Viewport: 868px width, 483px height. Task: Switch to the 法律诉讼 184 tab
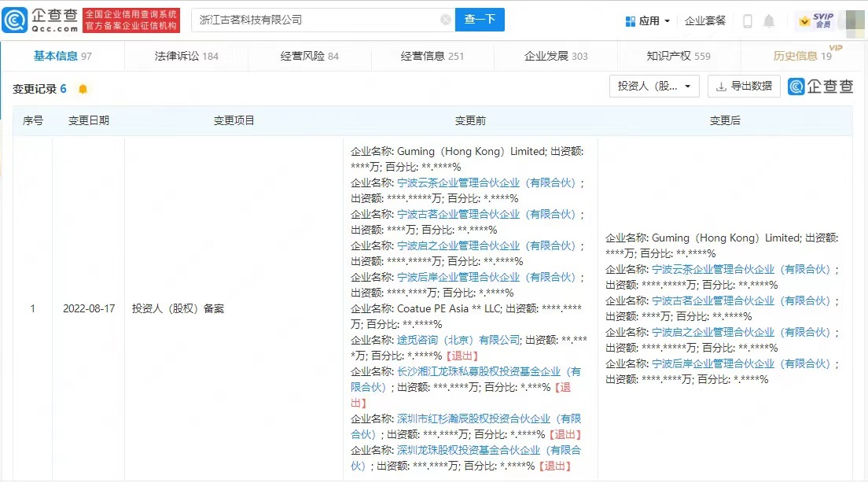(186, 56)
